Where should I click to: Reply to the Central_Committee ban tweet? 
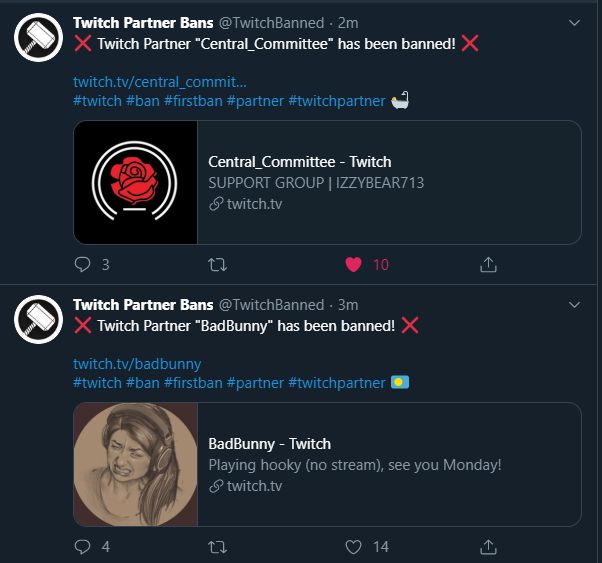pyautogui.click(x=83, y=265)
